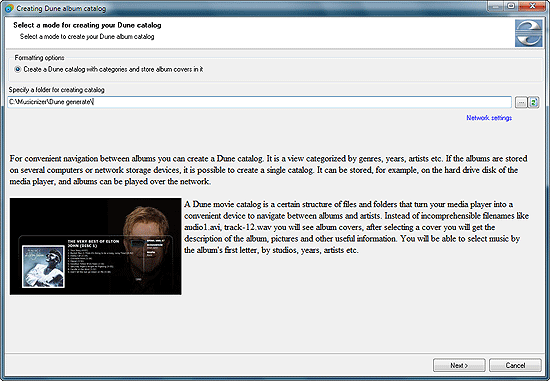
Task: Click the wizard logo icon in header
Action: pyautogui.click(x=528, y=33)
